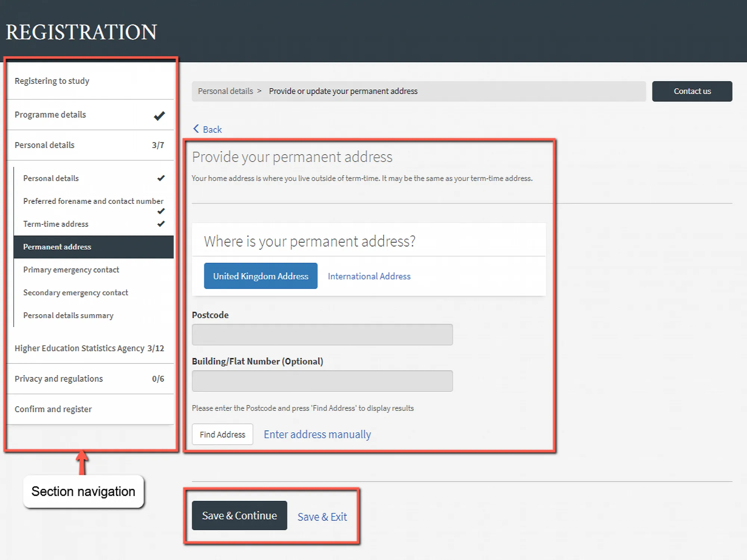747x560 pixels.
Task: Navigate to Primary emergency contact
Action: (x=71, y=270)
